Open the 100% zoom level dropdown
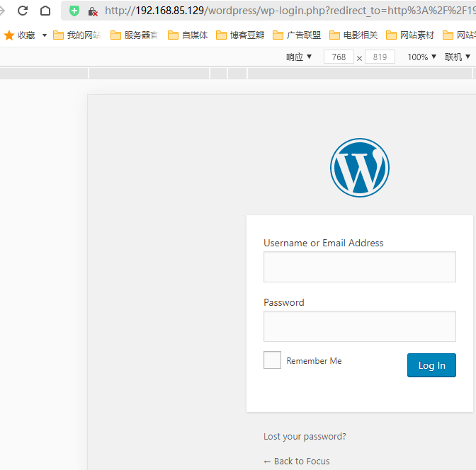This screenshot has height=470, width=476. [421, 57]
